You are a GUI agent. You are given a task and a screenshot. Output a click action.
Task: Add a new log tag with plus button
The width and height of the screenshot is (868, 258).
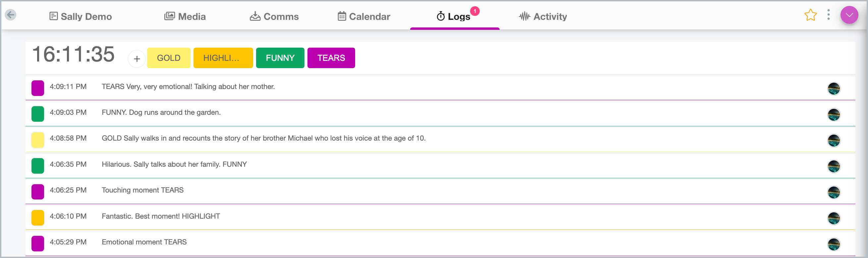137,59
